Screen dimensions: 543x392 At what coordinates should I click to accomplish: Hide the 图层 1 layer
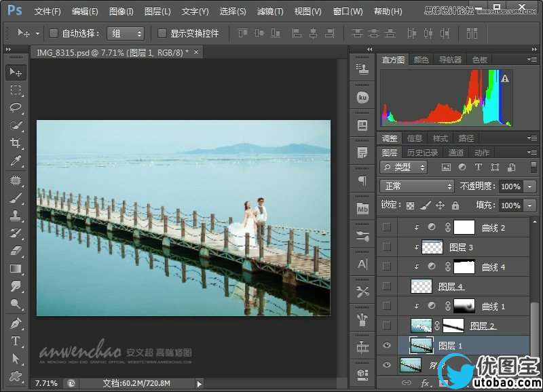point(387,345)
